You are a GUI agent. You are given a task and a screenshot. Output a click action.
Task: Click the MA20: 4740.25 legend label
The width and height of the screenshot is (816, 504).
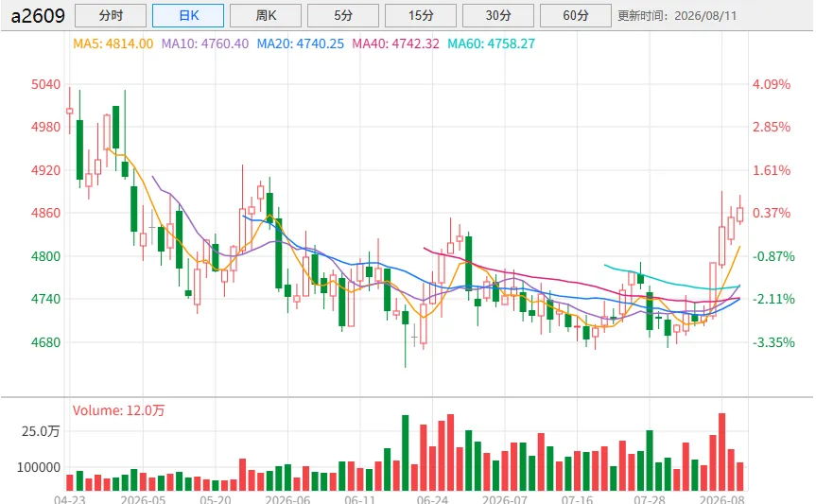pyautogui.click(x=301, y=43)
